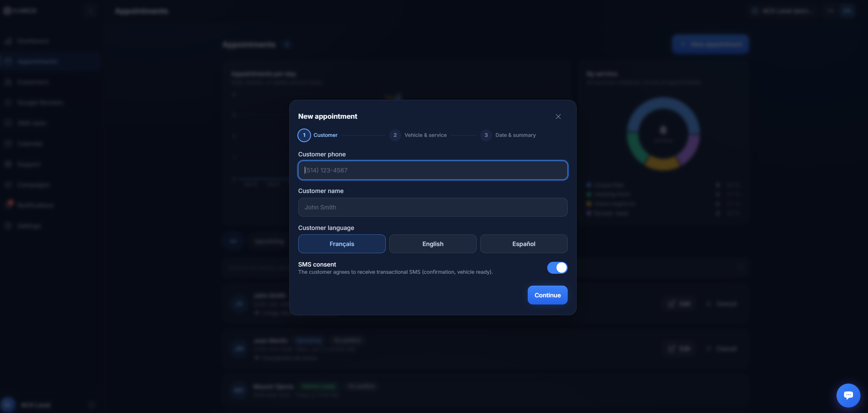Choose English as customer language
Image resolution: width=868 pixels, height=413 pixels.
click(x=433, y=244)
